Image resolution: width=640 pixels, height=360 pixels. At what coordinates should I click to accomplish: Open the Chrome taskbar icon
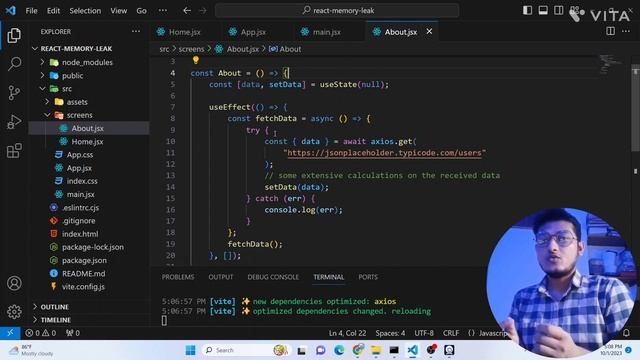[358, 350]
